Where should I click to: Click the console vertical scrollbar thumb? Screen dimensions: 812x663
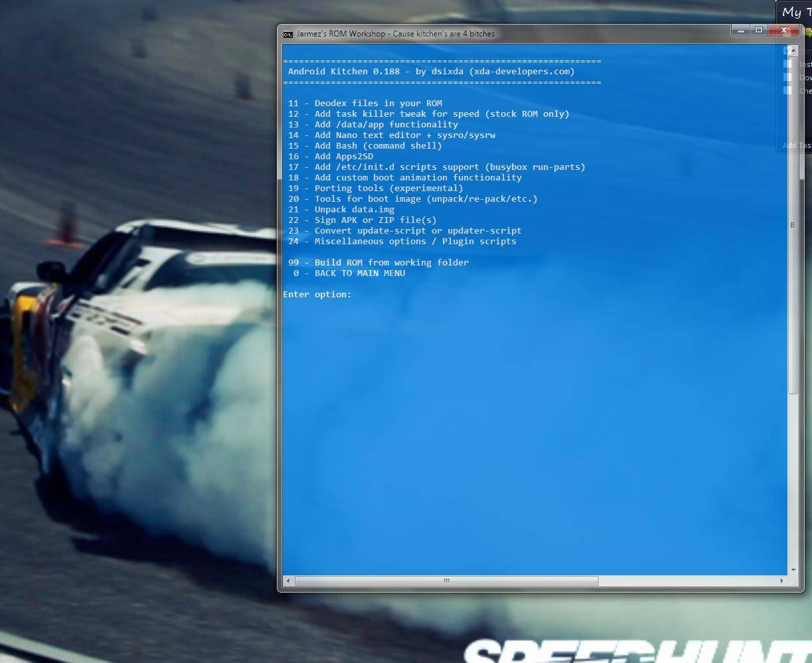coord(793,224)
